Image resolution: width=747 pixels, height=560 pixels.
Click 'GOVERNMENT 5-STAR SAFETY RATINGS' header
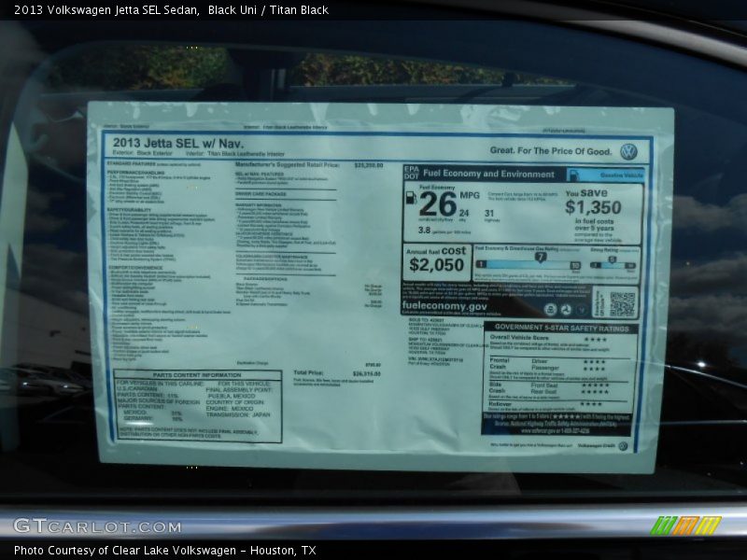[562, 328]
